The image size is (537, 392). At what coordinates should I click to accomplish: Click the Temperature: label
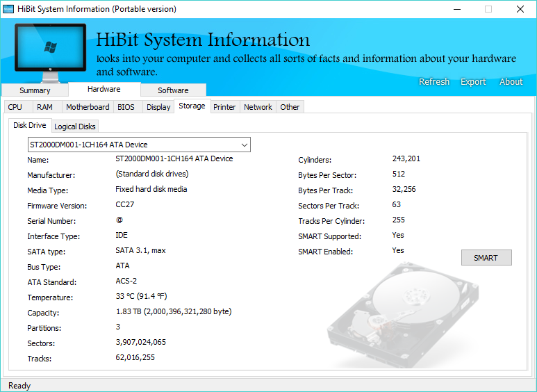(50, 297)
